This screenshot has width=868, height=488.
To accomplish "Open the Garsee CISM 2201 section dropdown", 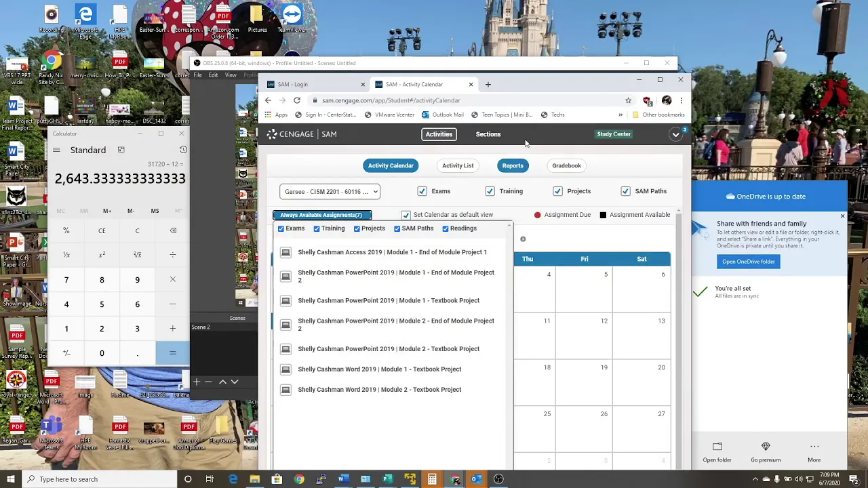I will 330,192.
